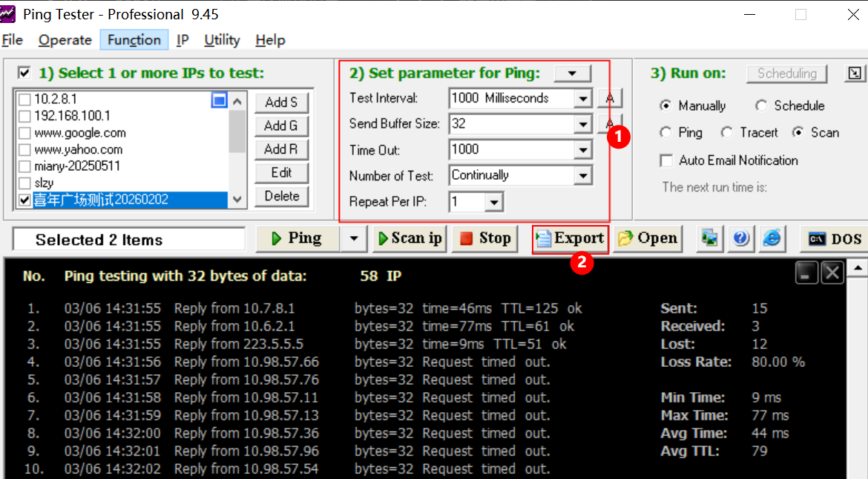Expand the Test Interval dropdown
The image size is (868, 479).
(583, 99)
